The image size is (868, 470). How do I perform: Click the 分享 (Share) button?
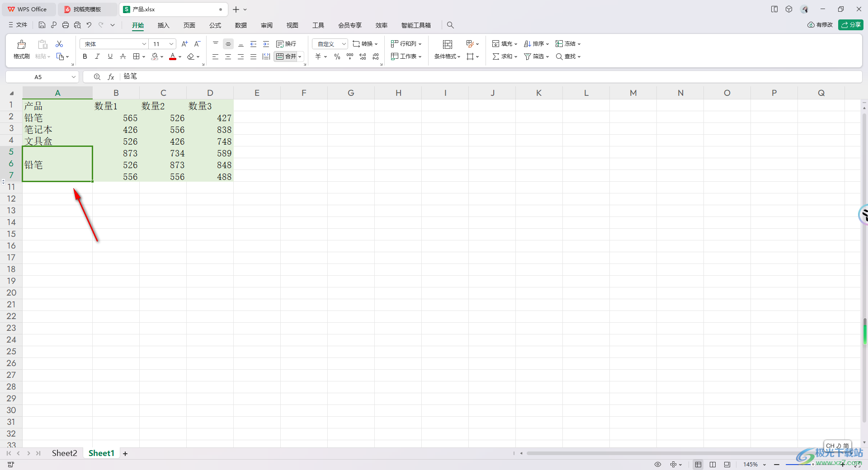[x=851, y=25]
